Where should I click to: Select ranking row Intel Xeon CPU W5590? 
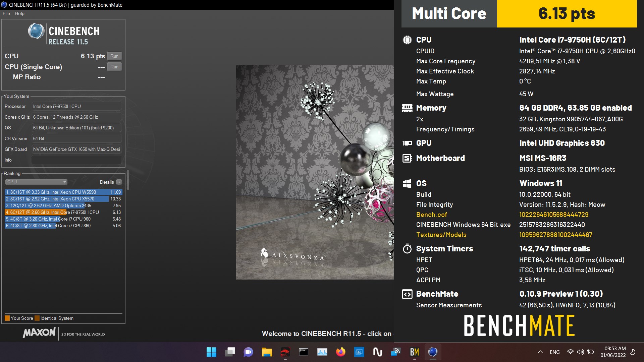(x=63, y=192)
